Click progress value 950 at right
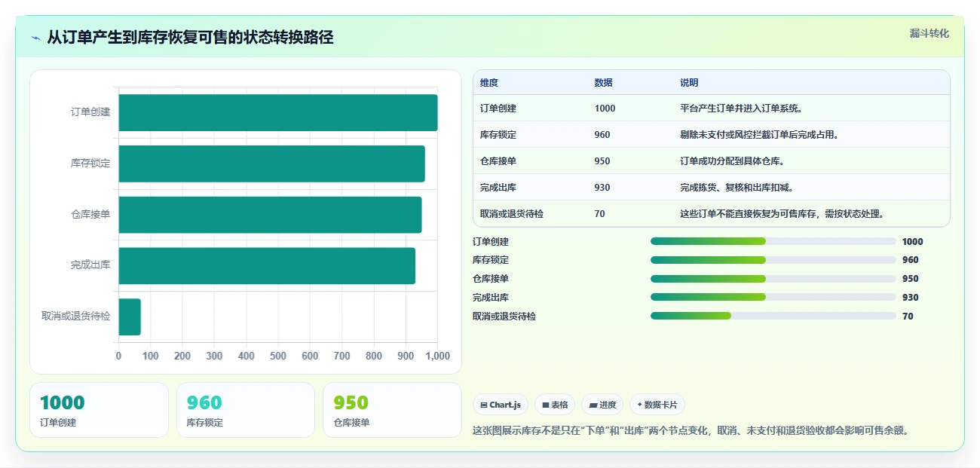 tap(910, 279)
